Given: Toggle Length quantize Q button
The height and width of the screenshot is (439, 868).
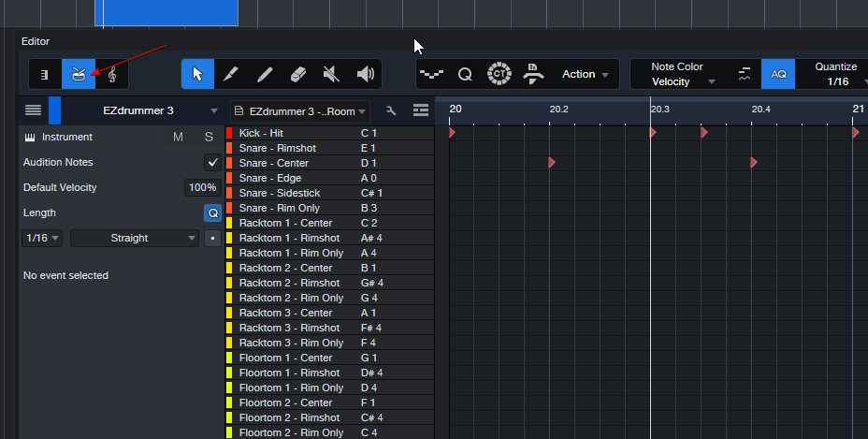Looking at the screenshot, I should pyautogui.click(x=212, y=212).
